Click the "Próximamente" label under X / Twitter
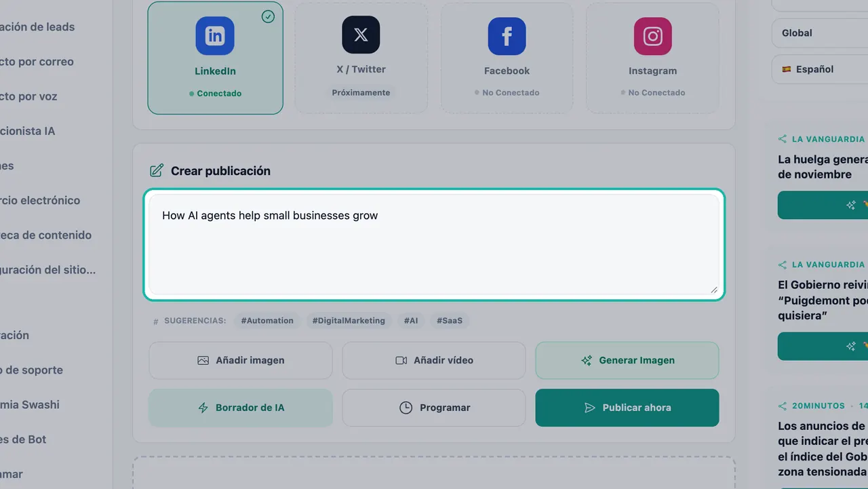Image resolution: width=868 pixels, height=489 pixels. pos(361,92)
